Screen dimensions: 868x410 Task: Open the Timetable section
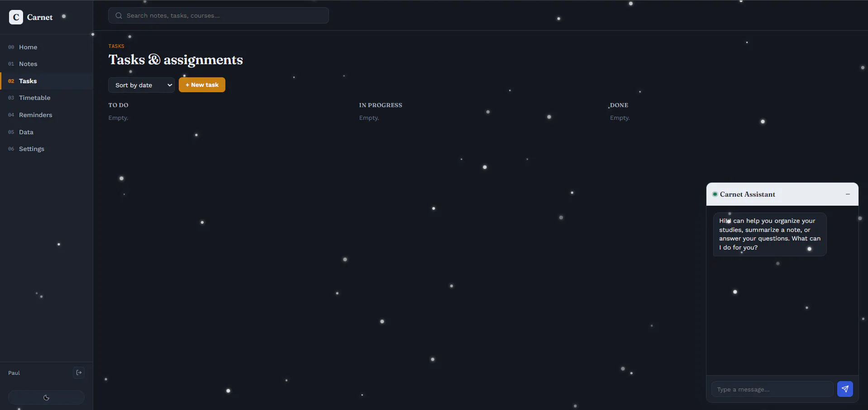pos(46,98)
